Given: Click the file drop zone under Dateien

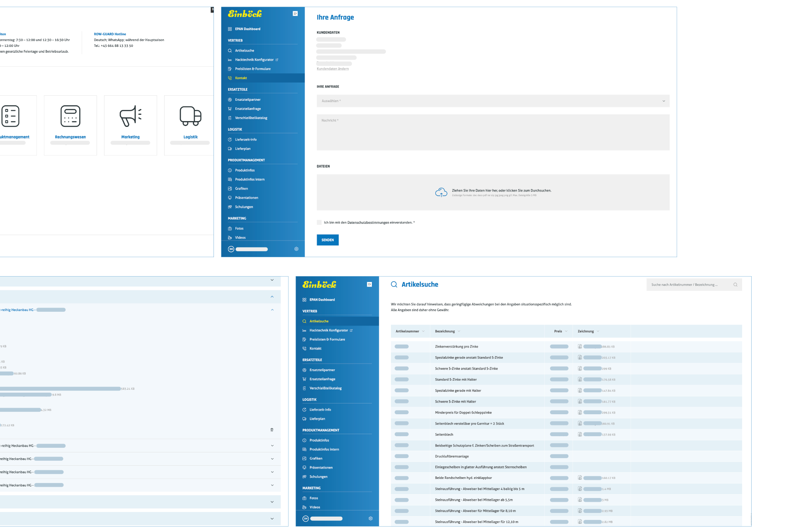Looking at the screenshot, I should coord(493,192).
